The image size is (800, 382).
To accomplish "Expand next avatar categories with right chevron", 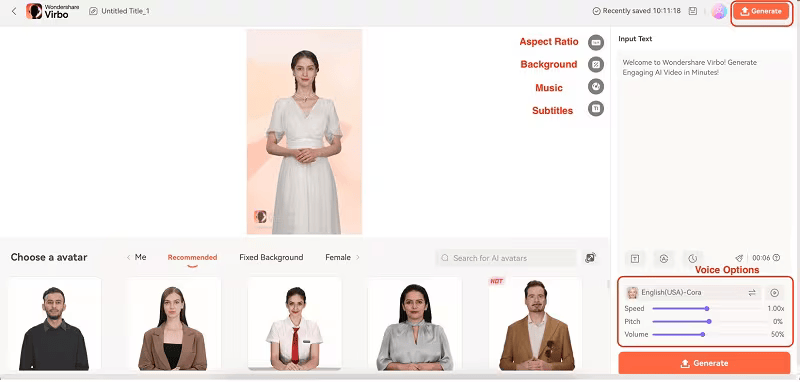I will pos(358,258).
